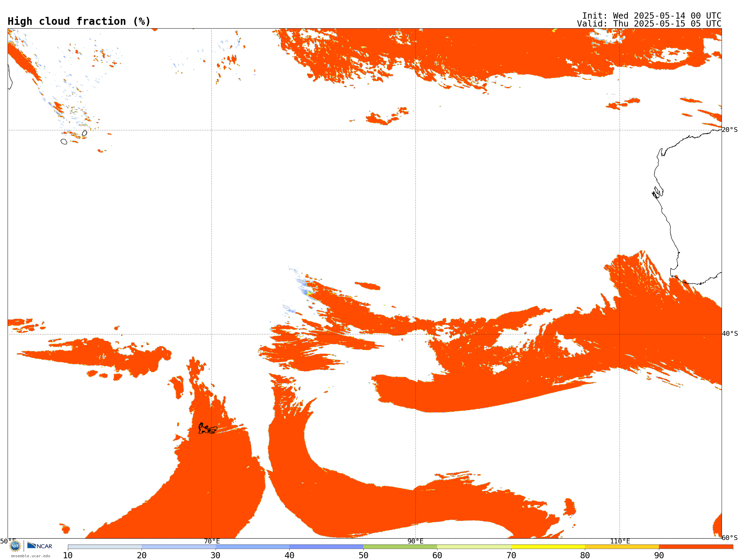The height and width of the screenshot is (560, 744).
Task: Select the 'High cloud fraction (%)' title
Action: coord(79,21)
